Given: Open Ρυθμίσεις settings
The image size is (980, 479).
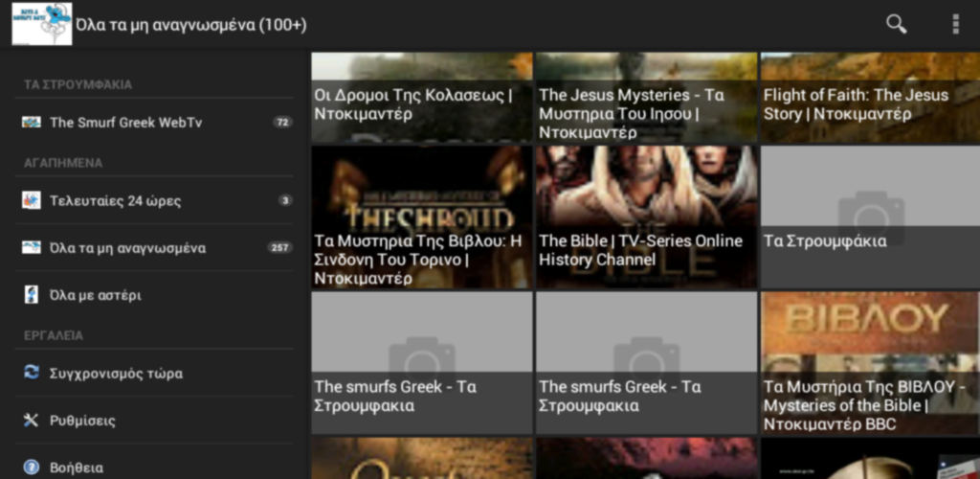Looking at the screenshot, I should click(x=154, y=421).
